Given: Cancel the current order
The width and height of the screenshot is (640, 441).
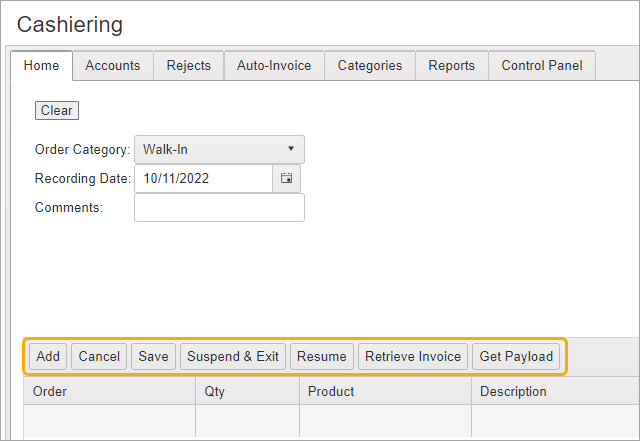Looking at the screenshot, I should point(99,356).
